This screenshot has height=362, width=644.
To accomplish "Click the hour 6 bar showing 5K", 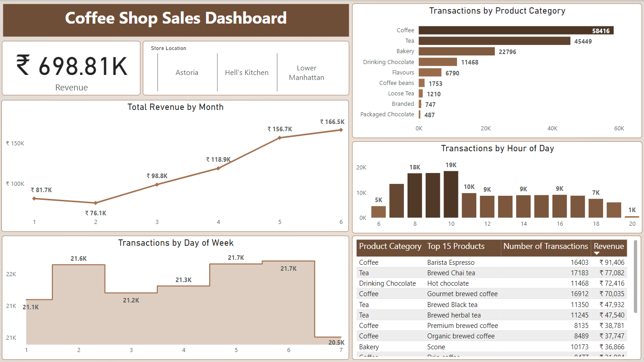I will 378,212.
